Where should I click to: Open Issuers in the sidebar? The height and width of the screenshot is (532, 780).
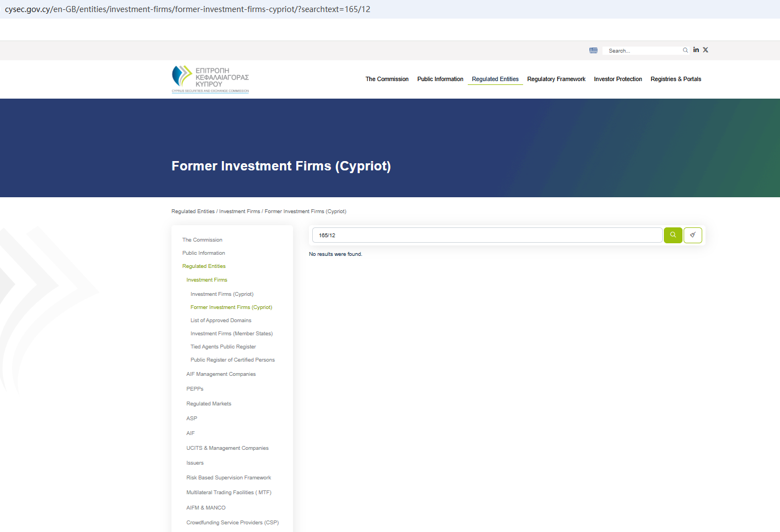(195, 463)
